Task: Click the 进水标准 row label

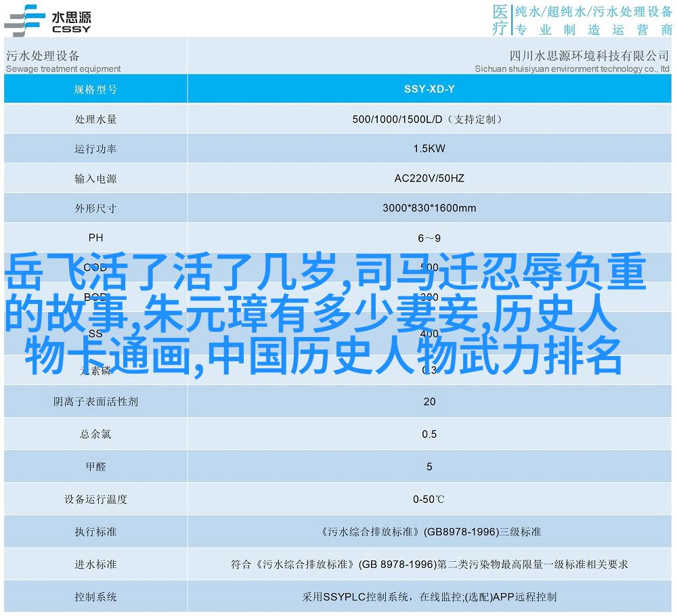Action: tap(95, 565)
